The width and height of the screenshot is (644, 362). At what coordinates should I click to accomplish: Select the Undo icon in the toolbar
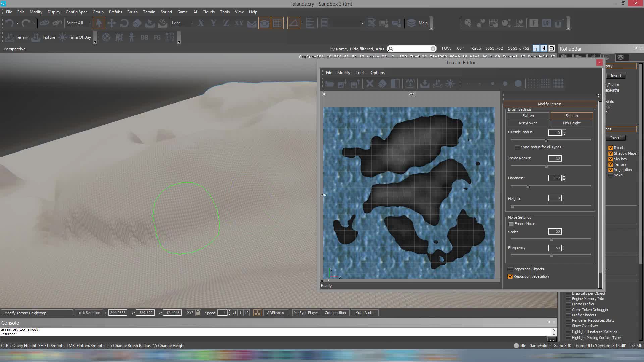[x=9, y=23]
